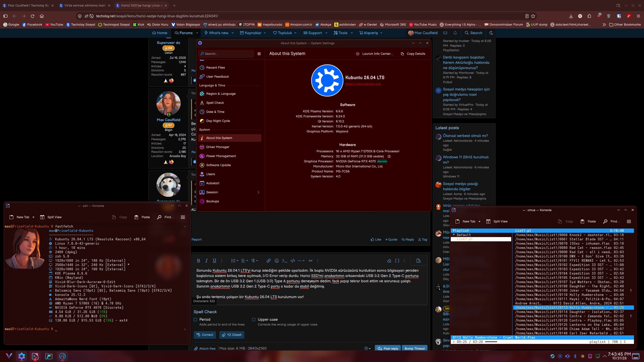
Task: Enable the Upper case spell check option
Action: tap(254, 320)
